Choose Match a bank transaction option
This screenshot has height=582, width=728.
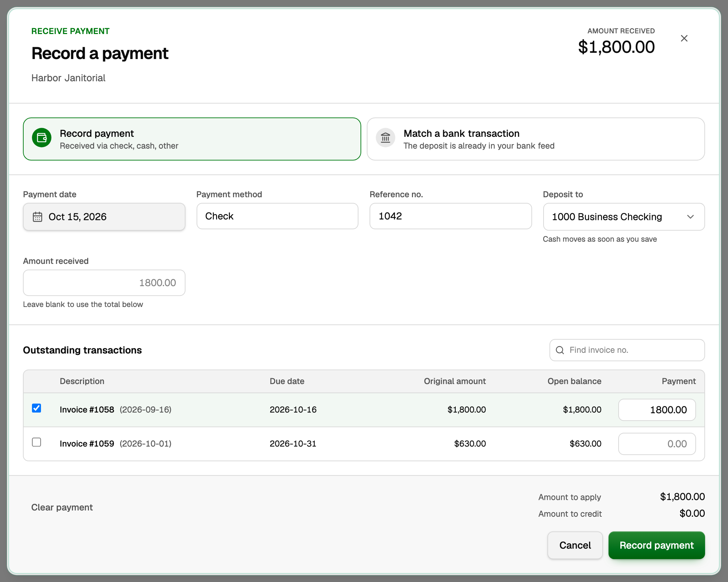pos(536,139)
